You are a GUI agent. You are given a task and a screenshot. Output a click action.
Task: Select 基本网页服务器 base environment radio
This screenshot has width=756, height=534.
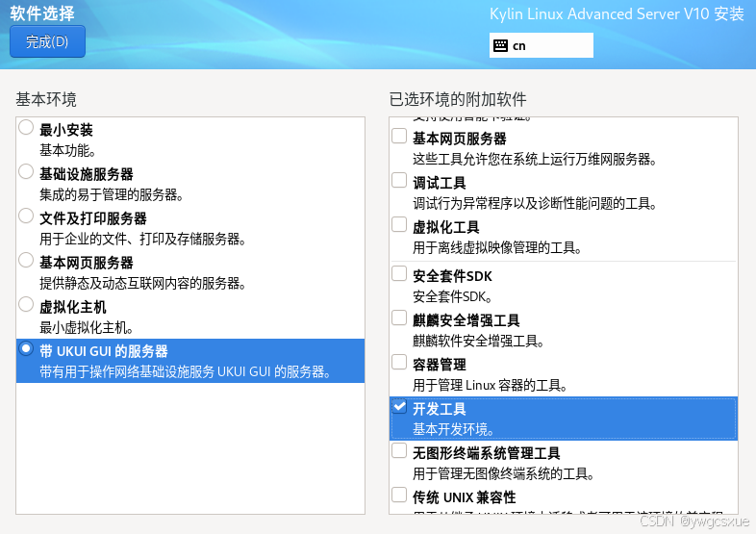[x=26, y=261]
